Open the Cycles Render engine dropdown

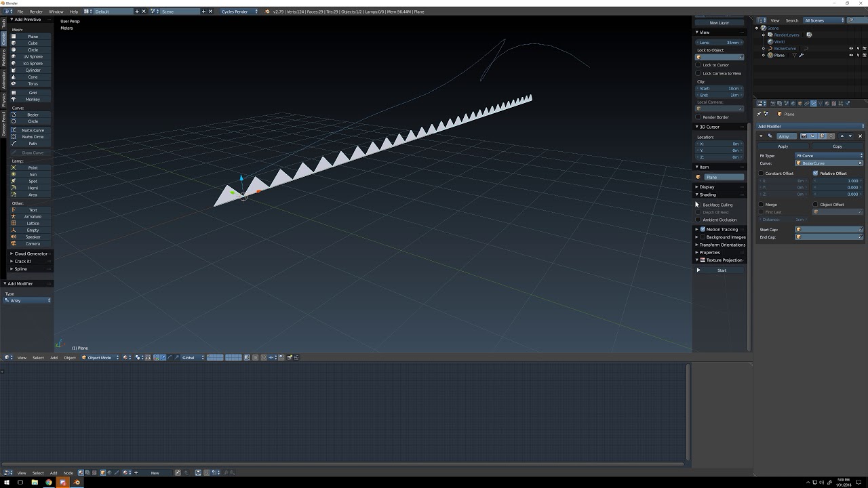(x=239, y=12)
